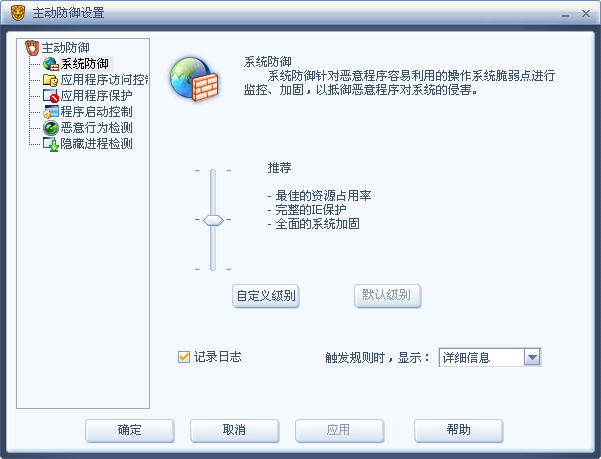Click the 程序启动控制 window icon

(51, 112)
